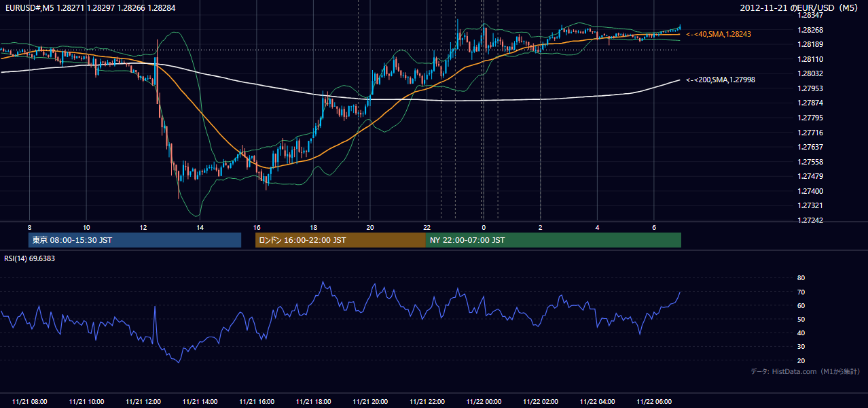Screen dimensions: 868x408
Task: Click price axis value 1.27479
Action: [810, 176]
